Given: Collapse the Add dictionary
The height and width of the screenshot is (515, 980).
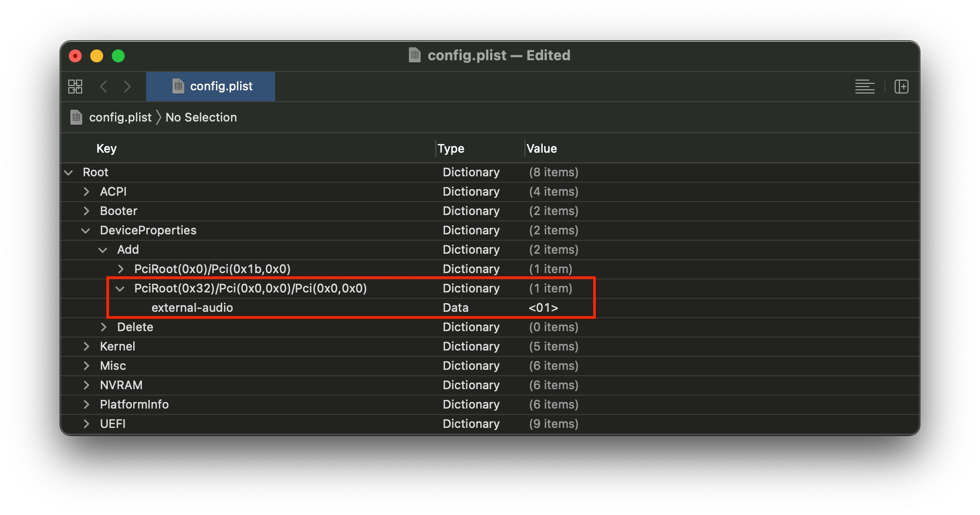Looking at the screenshot, I should pos(103,250).
